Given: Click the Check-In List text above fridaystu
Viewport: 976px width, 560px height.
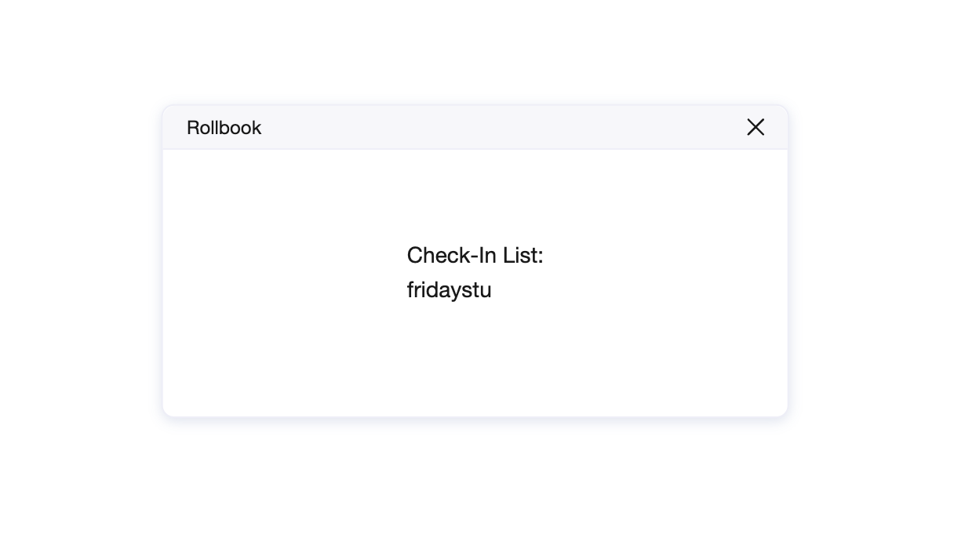Looking at the screenshot, I should 475,255.
